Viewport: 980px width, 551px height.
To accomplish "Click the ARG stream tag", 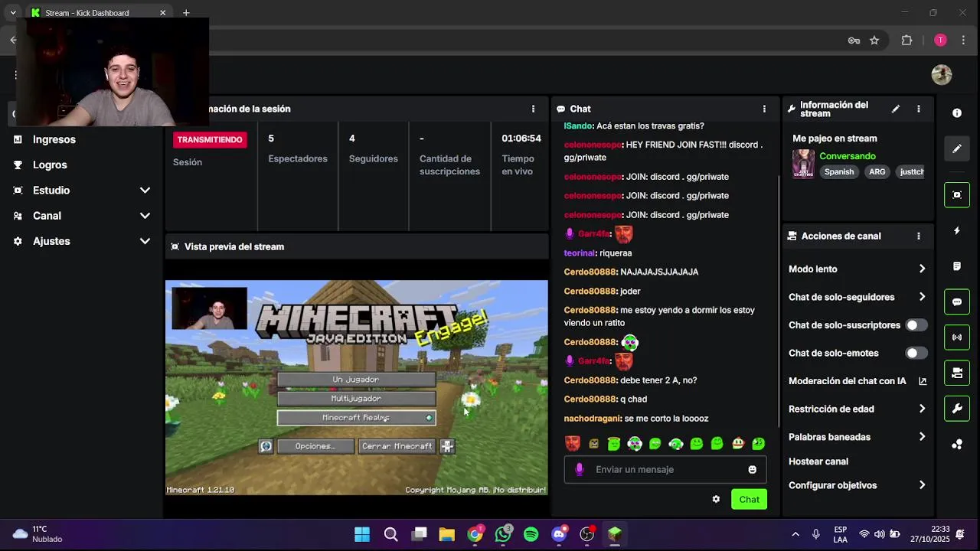I will [x=877, y=171].
